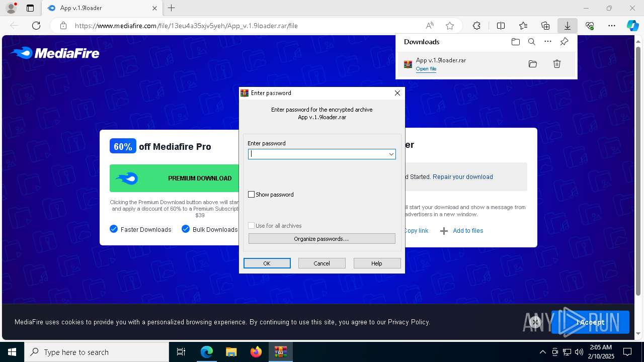Expand the password history dropdown arrow
Image resolution: width=644 pixels, height=362 pixels.
[x=391, y=154]
